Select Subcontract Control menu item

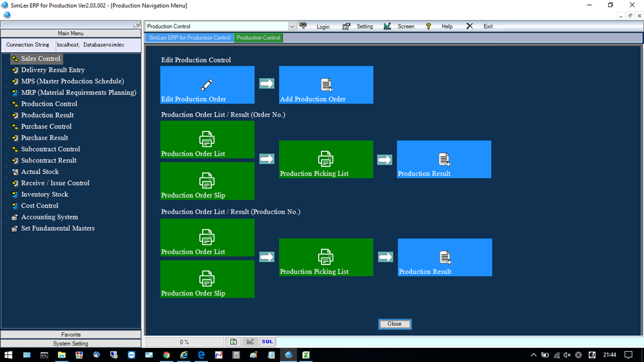coord(51,149)
